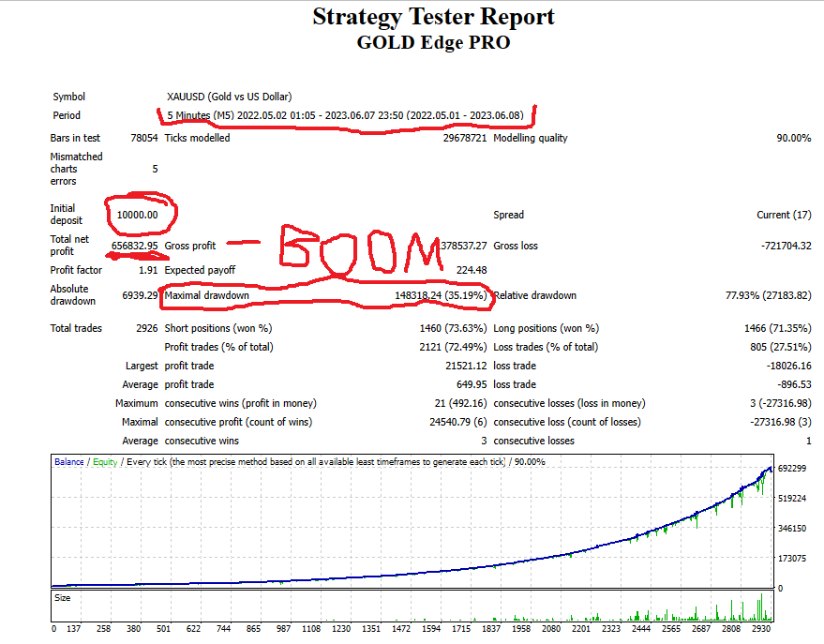Click the Symbol row label
The width and height of the screenshot is (824, 644).
[x=68, y=97]
